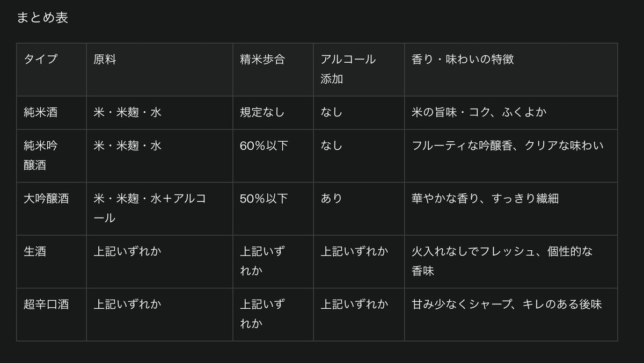Select the タイプ column header

pyautogui.click(x=52, y=70)
